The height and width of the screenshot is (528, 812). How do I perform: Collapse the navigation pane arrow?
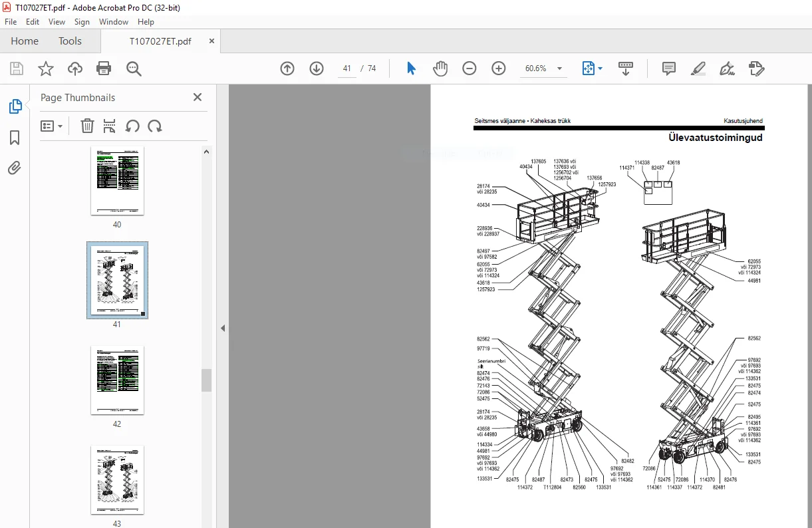click(x=223, y=328)
